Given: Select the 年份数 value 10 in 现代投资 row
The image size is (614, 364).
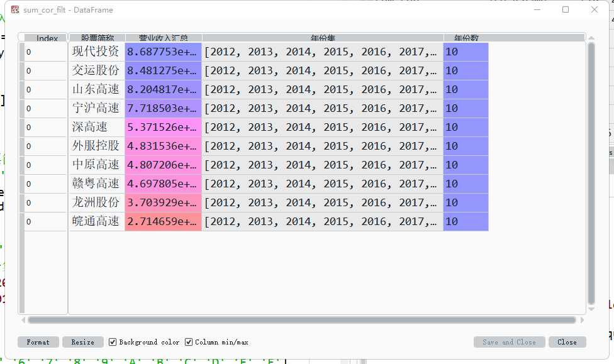Looking at the screenshot, I should (x=466, y=52).
